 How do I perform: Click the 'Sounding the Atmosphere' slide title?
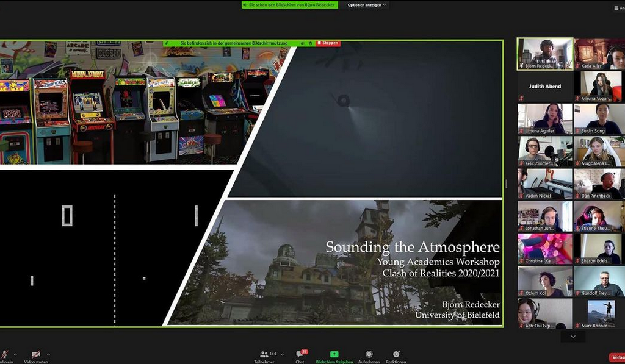point(413,248)
